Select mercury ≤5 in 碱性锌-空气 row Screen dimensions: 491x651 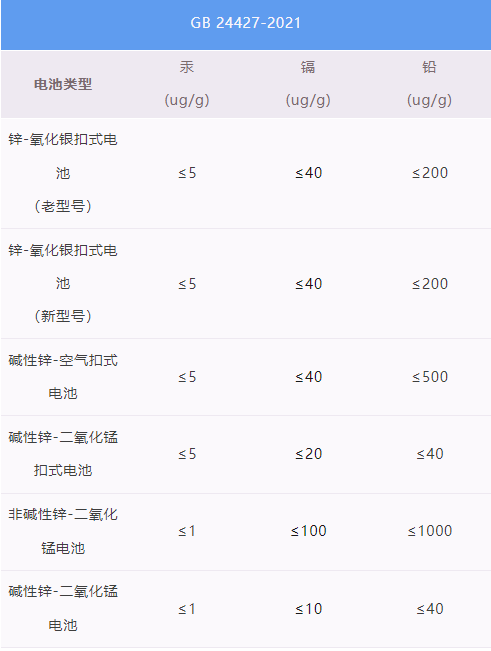pos(187,377)
